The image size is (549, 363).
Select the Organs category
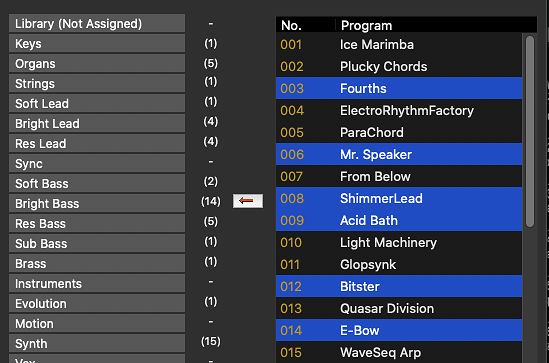97,63
